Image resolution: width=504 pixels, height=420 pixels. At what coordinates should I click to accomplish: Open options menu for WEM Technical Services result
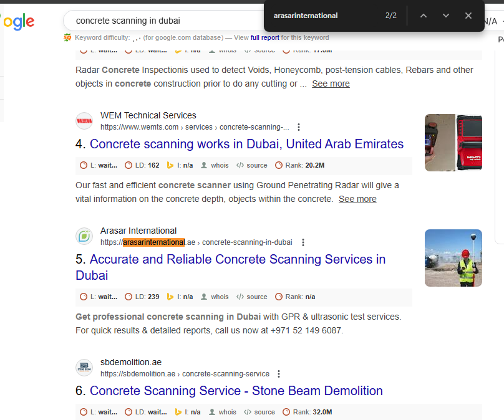click(299, 127)
